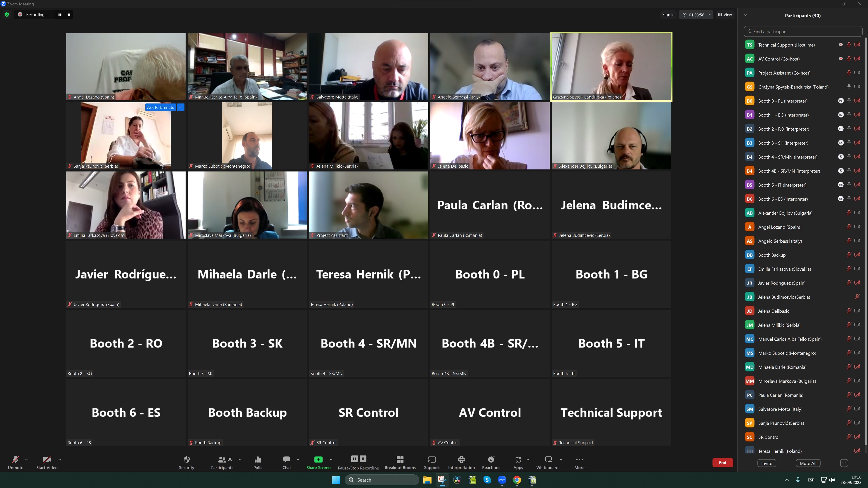The width and height of the screenshot is (868, 488).
Task: Click the Mute All button
Action: point(808,463)
